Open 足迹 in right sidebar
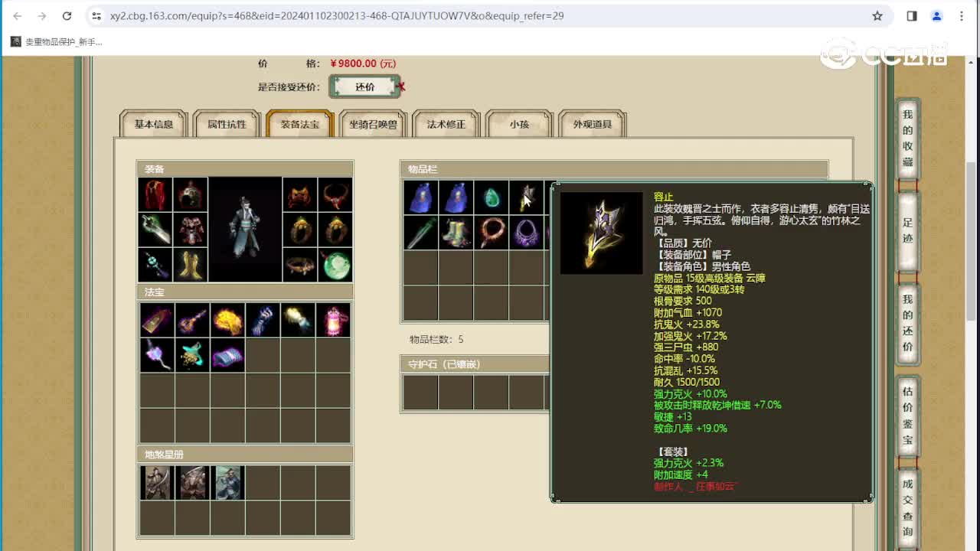Image resolution: width=980 pixels, height=551 pixels. click(907, 230)
